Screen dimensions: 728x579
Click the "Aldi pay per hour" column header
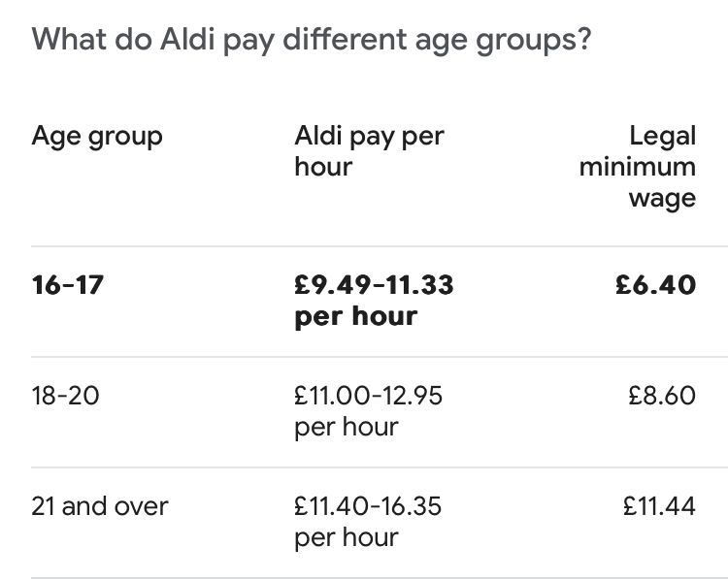(x=369, y=150)
